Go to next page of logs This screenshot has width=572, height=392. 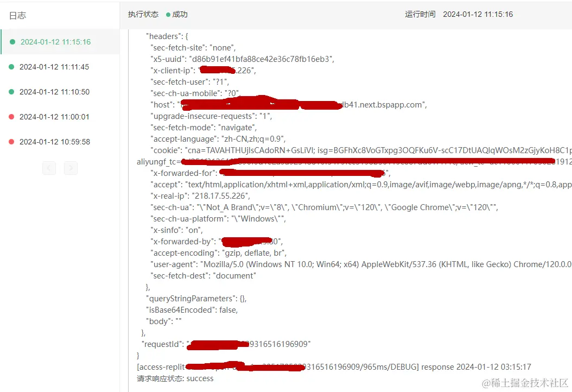(x=71, y=168)
